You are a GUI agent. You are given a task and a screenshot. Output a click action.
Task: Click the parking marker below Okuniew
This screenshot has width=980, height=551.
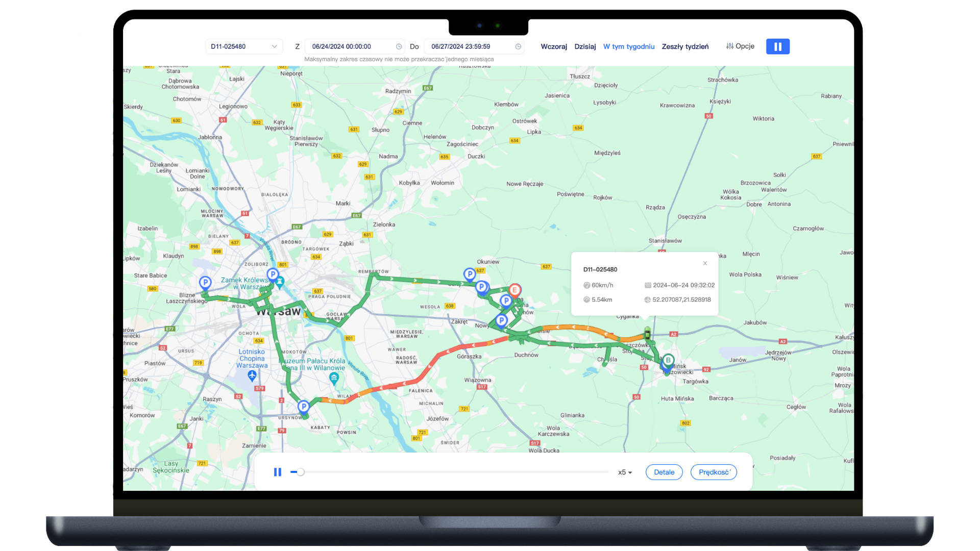470,274
